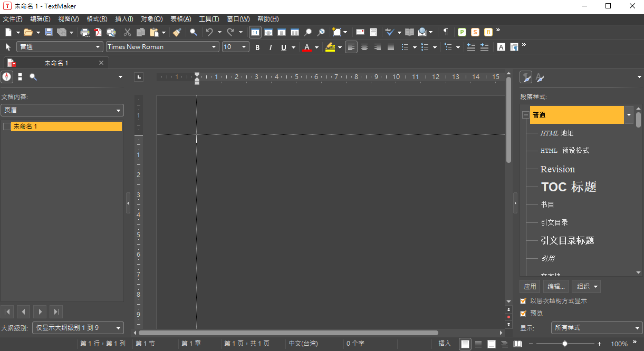
Task: Click the 应用 button to apply style
Action: pos(530,286)
